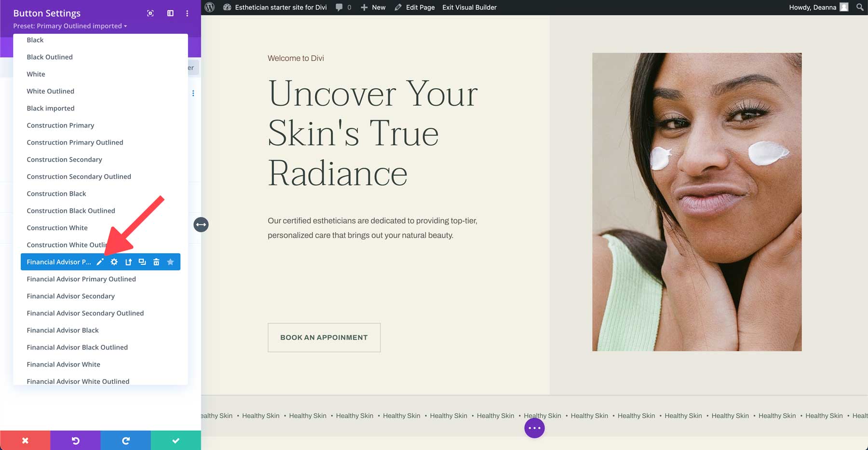Select the White Outlined preset option
868x450 pixels.
pyautogui.click(x=50, y=91)
